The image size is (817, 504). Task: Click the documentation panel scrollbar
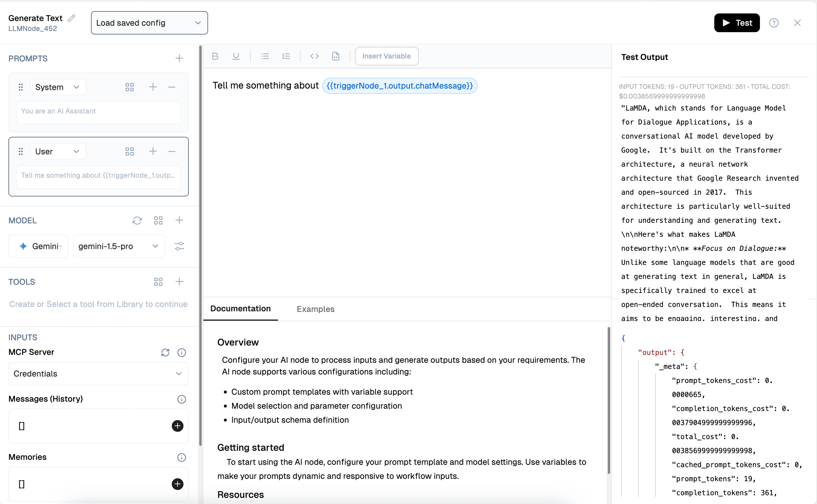click(x=608, y=400)
